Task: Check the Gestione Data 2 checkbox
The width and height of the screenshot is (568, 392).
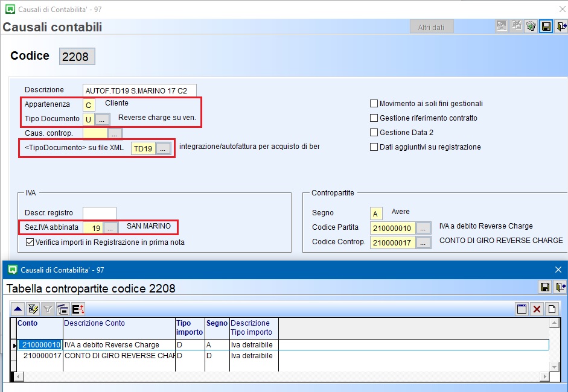Action: click(374, 133)
